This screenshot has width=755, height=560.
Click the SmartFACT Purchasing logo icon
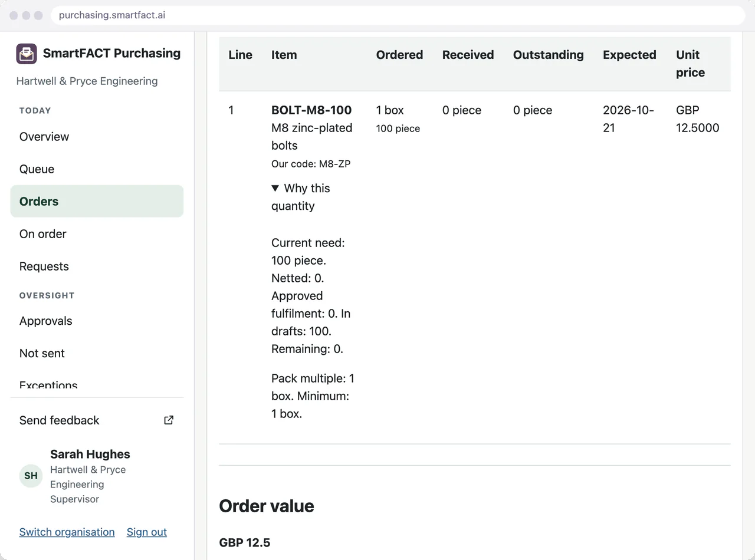point(27,54)
